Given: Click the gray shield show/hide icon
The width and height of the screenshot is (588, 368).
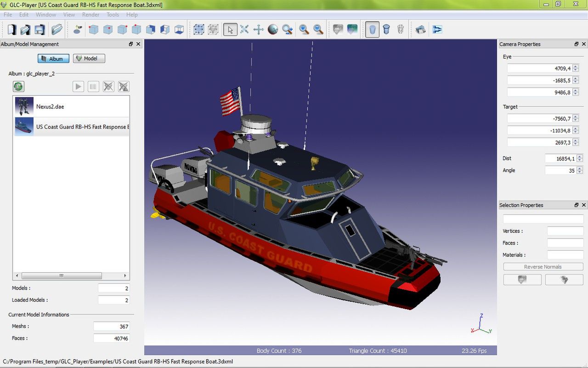Looking at the screenshot, I should [338, 30].
